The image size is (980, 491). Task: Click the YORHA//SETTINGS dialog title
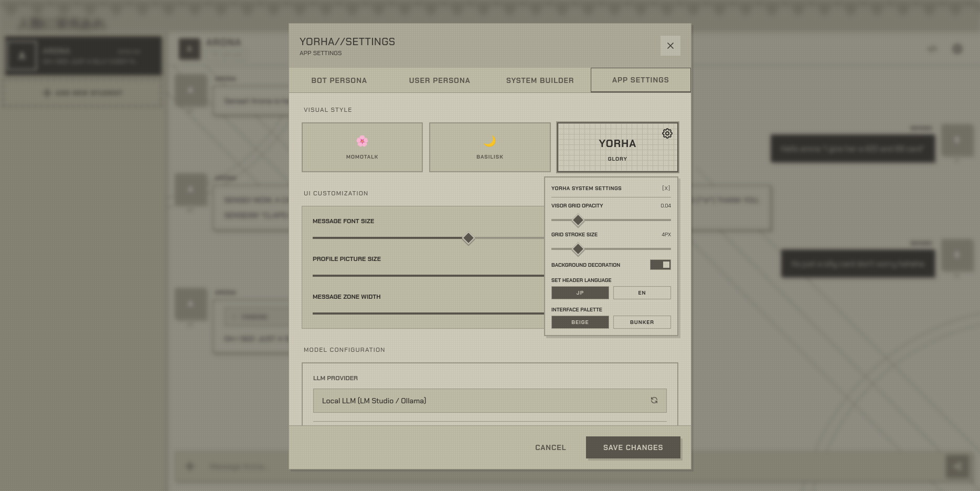(347, 41)
